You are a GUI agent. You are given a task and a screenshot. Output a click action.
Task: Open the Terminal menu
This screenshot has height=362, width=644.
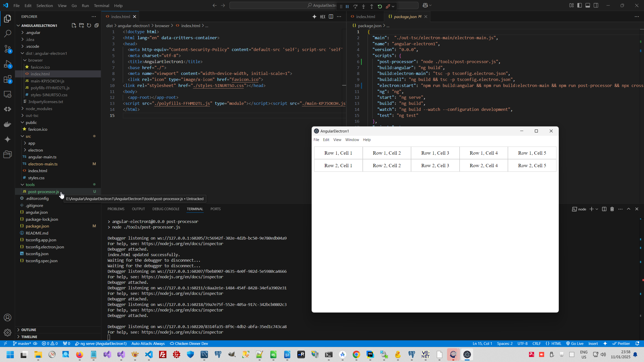(101, 6)
